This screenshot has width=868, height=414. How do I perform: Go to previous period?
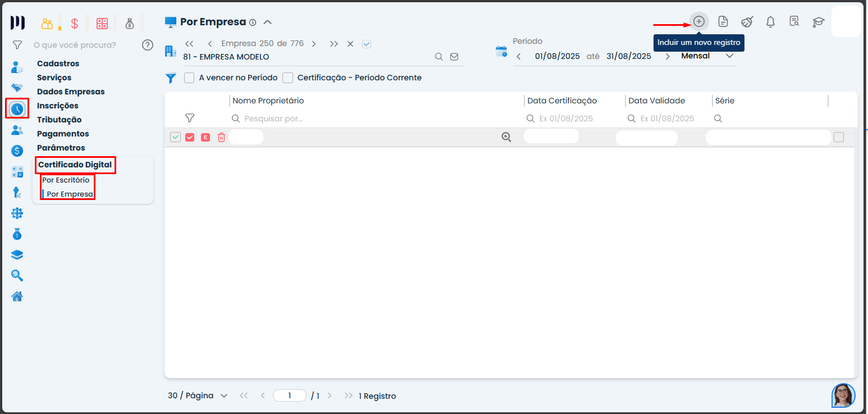[519, 56]
